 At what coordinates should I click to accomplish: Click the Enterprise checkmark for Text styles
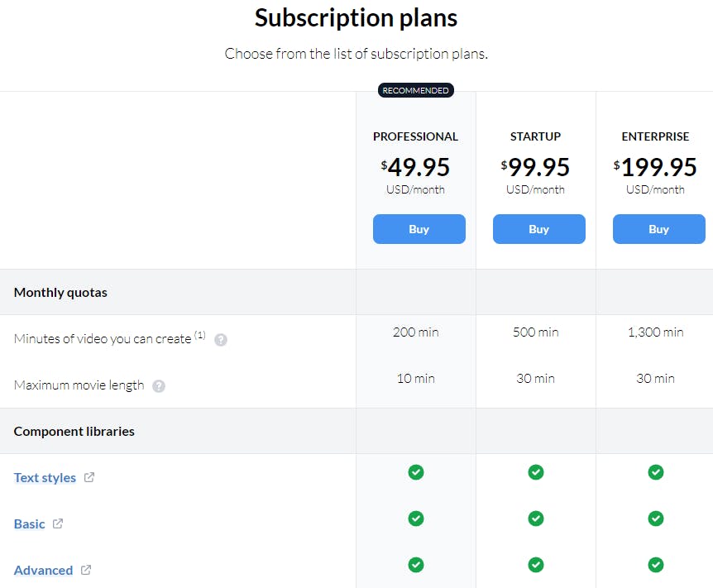(656, 472)
